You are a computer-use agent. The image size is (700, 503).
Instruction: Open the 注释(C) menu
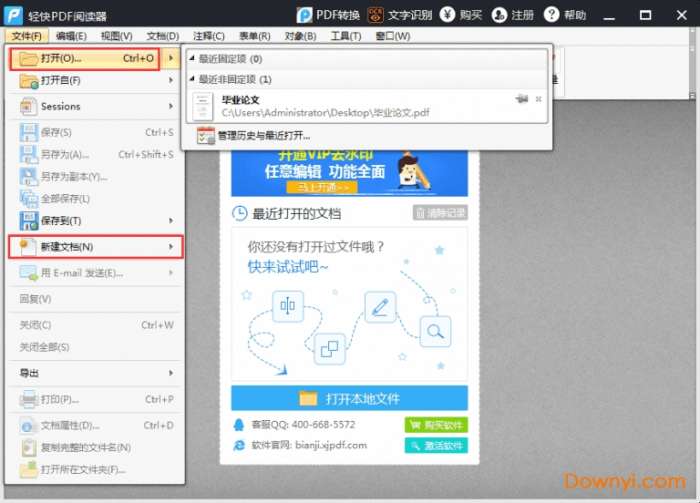pyautogui.click(x=208, y=36)
